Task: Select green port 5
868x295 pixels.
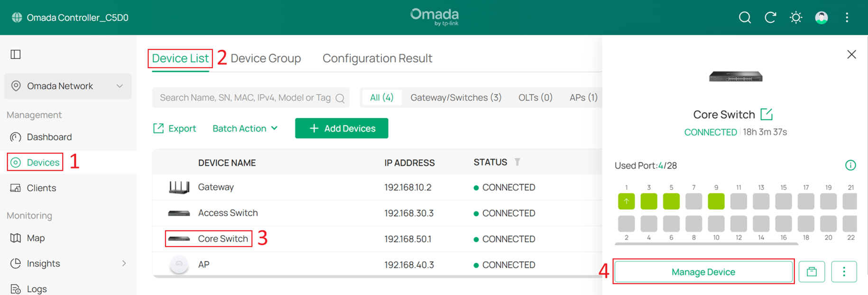Action: click(x=671, y=202)
